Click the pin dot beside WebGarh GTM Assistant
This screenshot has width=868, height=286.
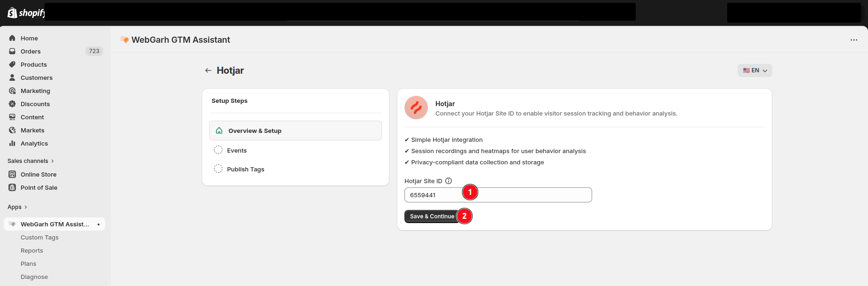(x=99, y=224)
